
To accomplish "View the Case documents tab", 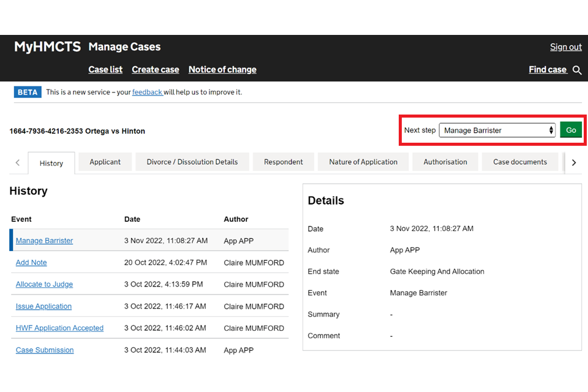I will (519, 162).
